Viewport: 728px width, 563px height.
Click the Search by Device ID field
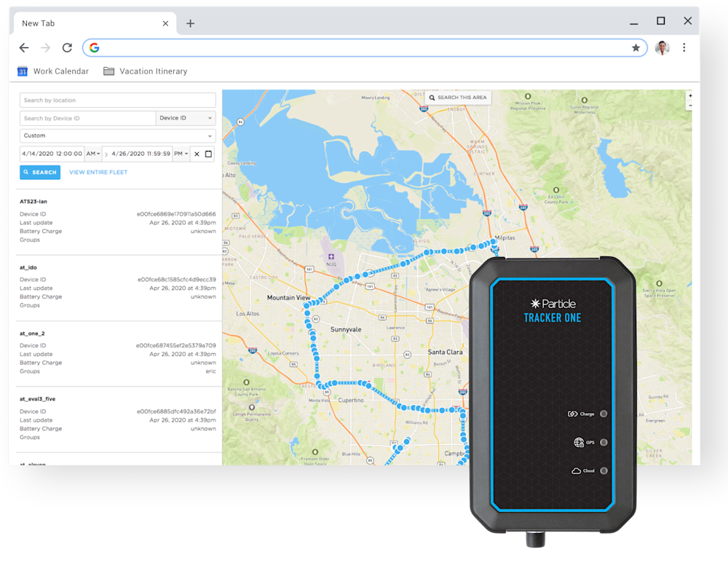coord(88,118)
